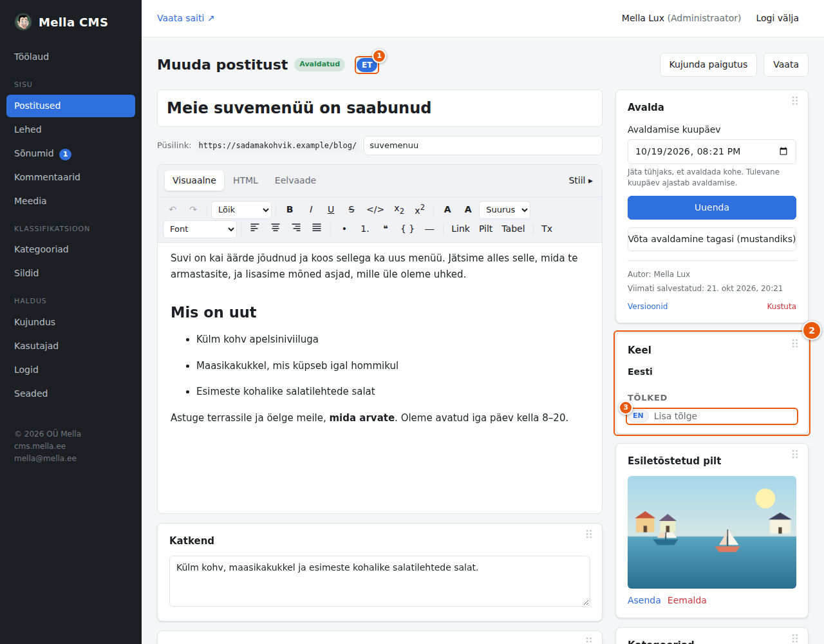Click Kujunda paigutus button
Screen dimensions: 824x644
pyautogui.click(x=708, y=64)
